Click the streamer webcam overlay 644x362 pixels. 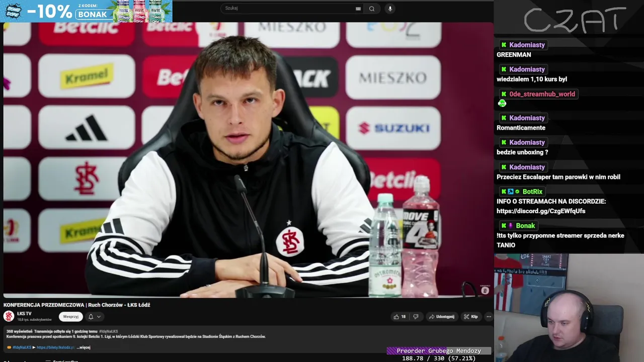click(569, 308)
